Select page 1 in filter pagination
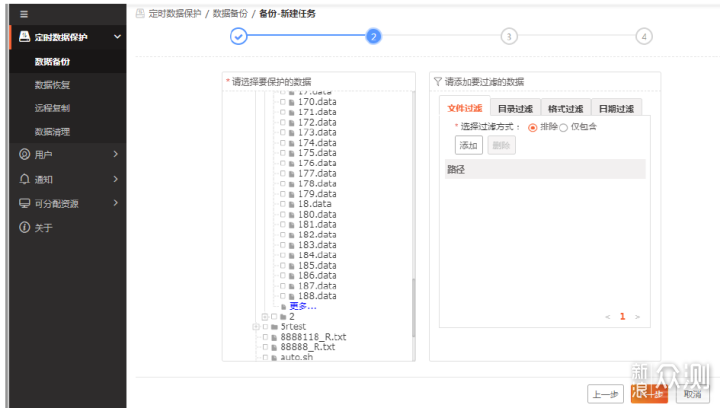Screen dimensions: 720x408 click(623, 316)
